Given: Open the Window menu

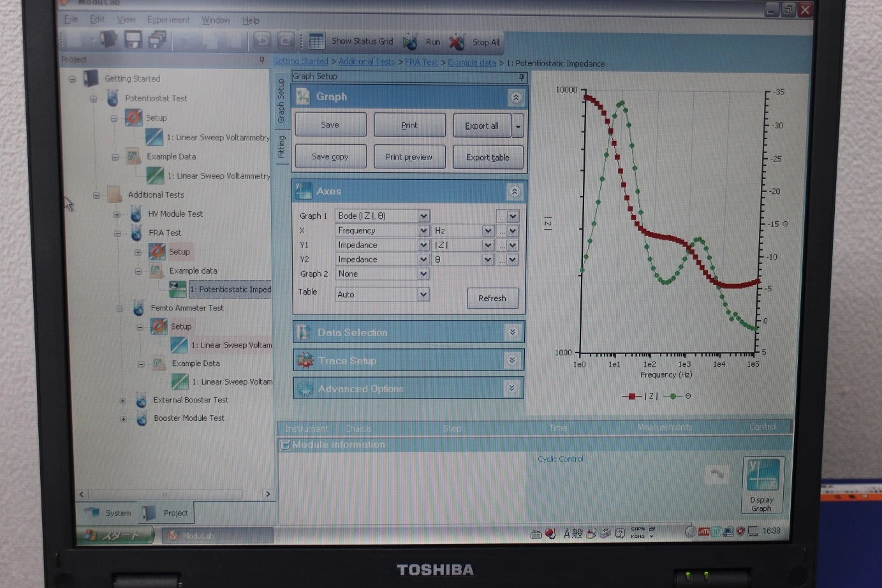Looking at the screenshot, I should click(x=216, y=20).
